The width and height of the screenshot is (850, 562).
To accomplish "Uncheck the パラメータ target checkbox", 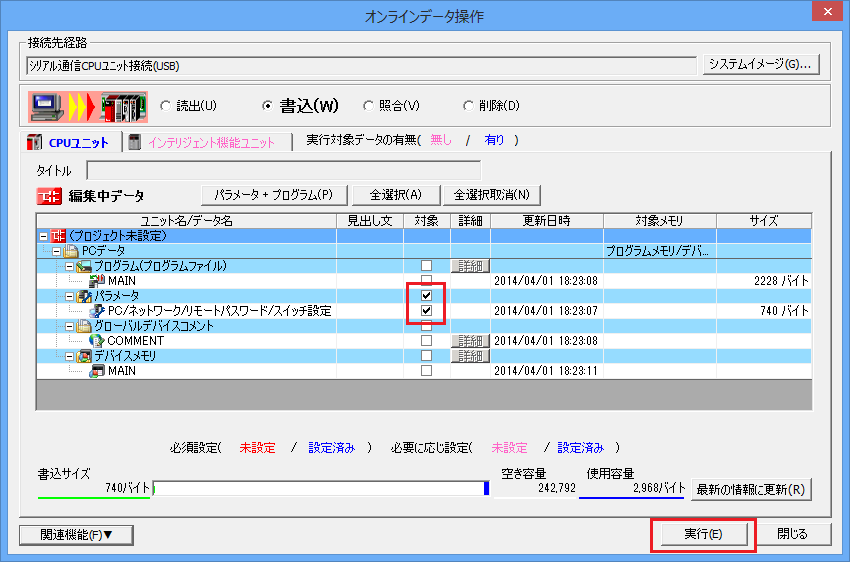I will coord(427,296).
